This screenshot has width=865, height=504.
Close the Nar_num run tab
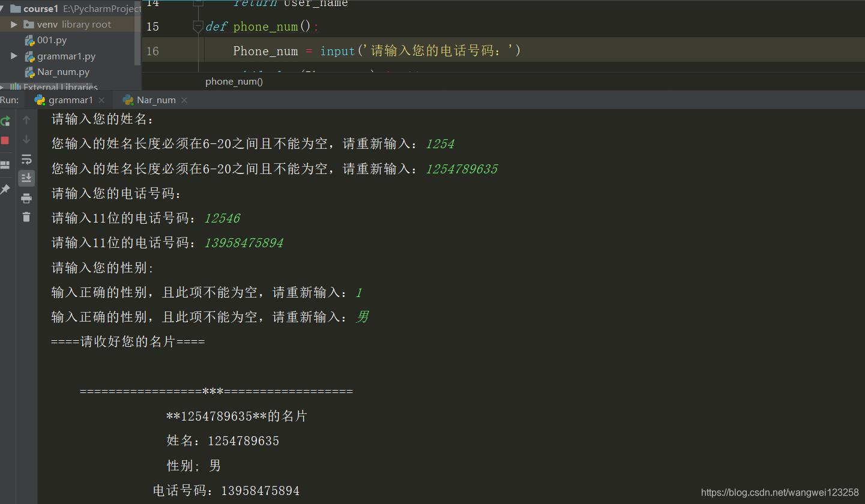point(184,100)
